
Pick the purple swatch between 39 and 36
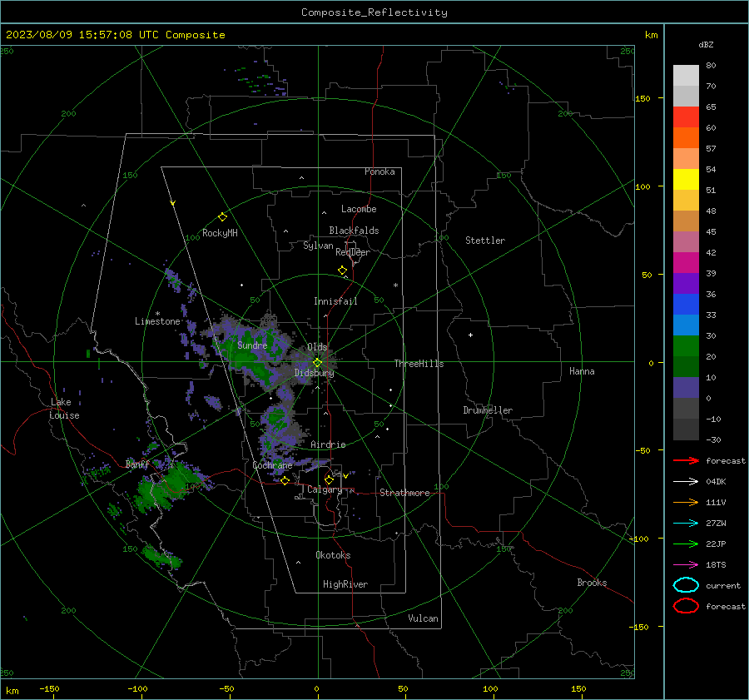[686, 283]
